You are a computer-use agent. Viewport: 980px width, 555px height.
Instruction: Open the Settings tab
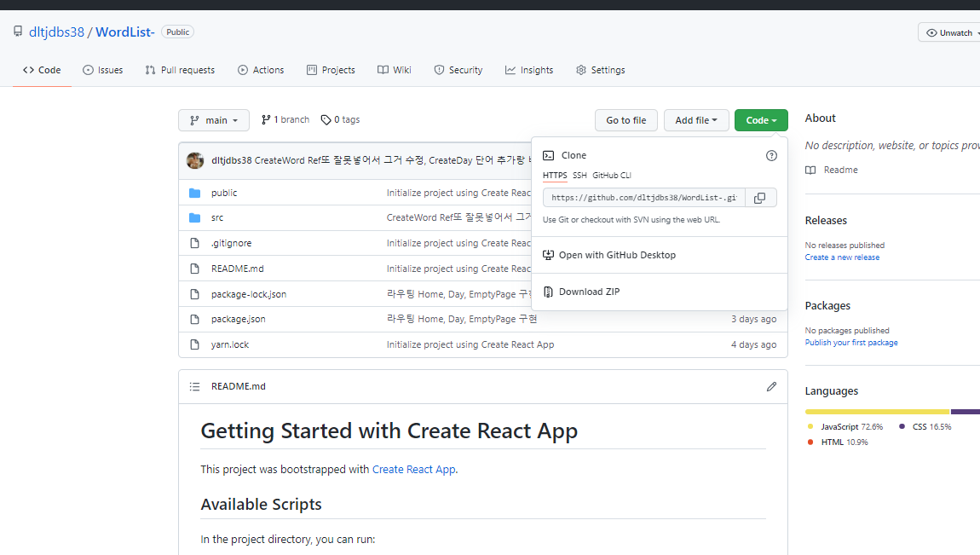pos(601,70)
